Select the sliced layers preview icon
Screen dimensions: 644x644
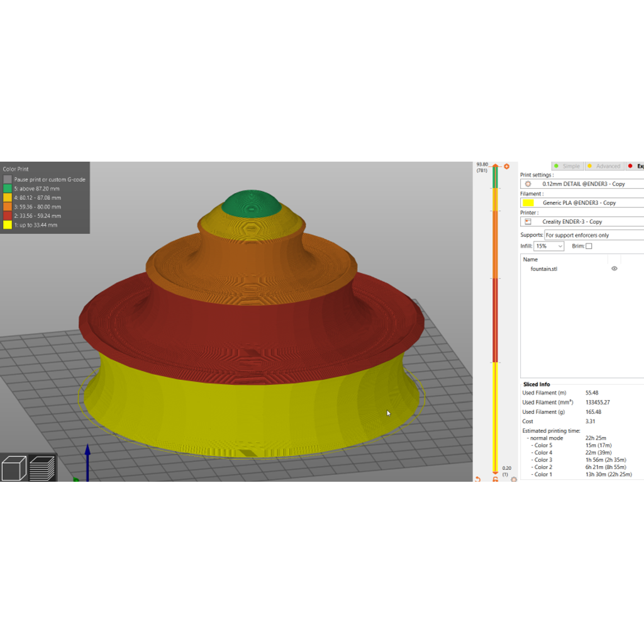[42, 468]
